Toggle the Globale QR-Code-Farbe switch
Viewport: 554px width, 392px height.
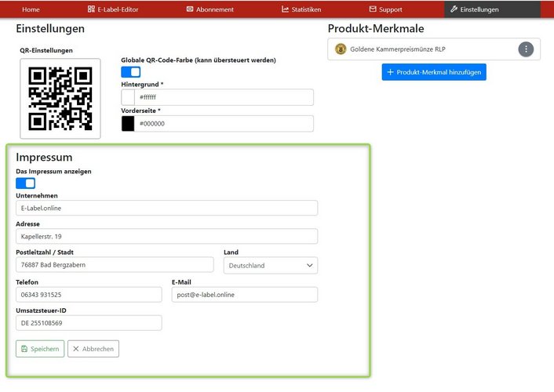tap(131, 72)
